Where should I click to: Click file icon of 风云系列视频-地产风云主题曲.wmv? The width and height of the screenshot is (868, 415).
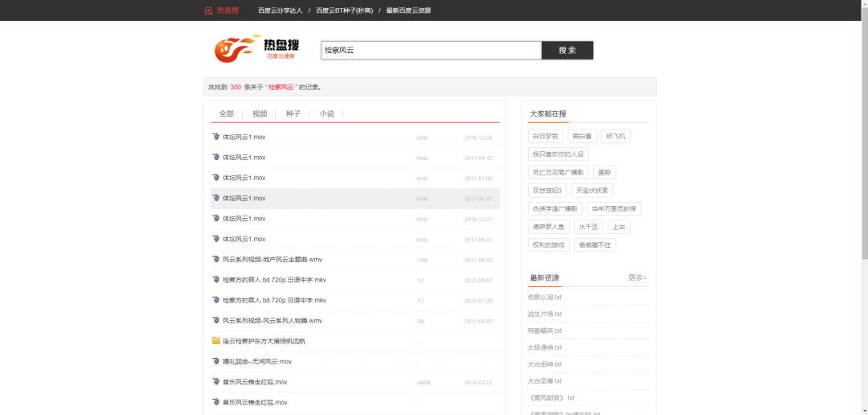coord(216,259)
